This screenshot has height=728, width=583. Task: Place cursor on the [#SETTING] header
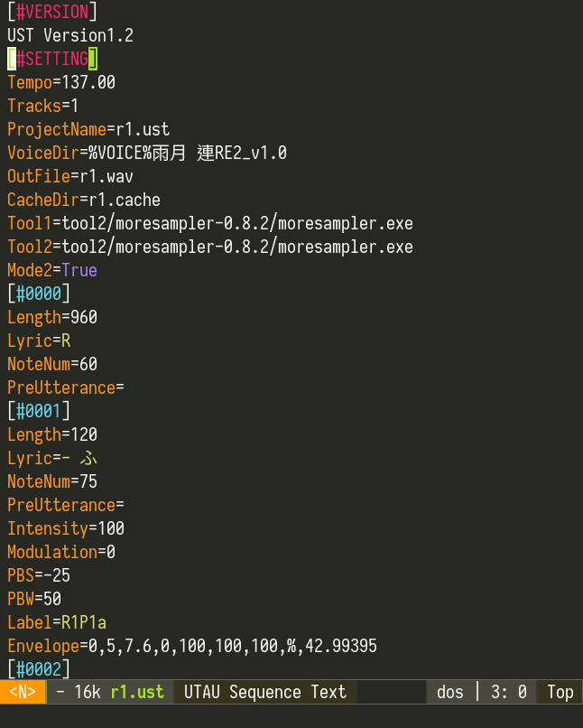click(52, 59)
